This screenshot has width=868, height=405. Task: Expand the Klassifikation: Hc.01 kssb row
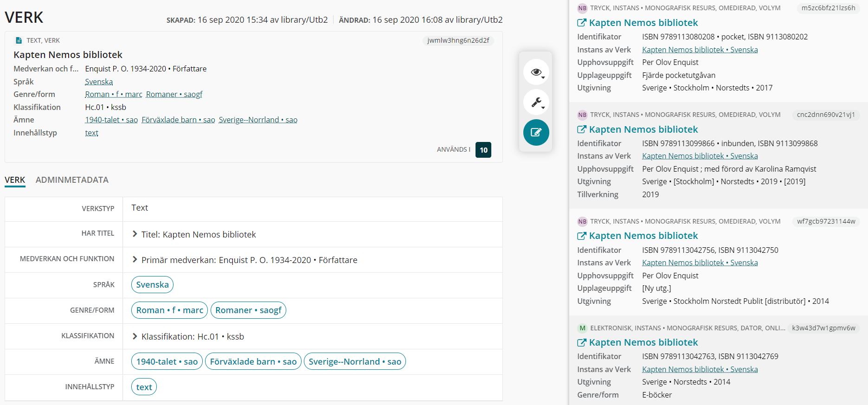[135, 336]
